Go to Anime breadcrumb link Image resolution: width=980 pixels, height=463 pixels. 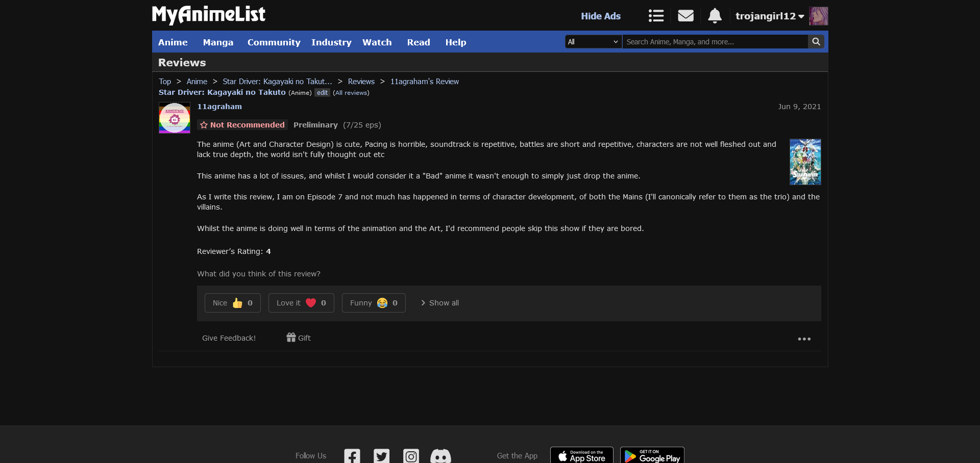(x=197, y=82)
